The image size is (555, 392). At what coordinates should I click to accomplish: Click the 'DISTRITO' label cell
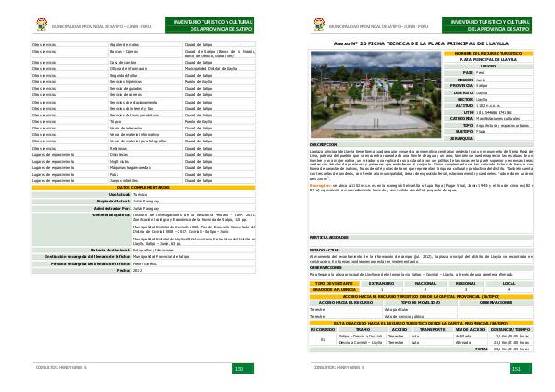[459, 92]
